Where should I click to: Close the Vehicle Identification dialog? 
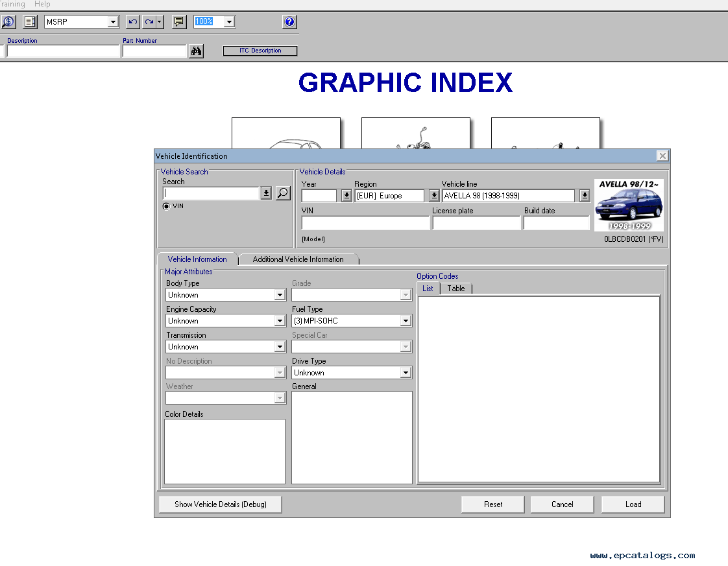[662, 156]
